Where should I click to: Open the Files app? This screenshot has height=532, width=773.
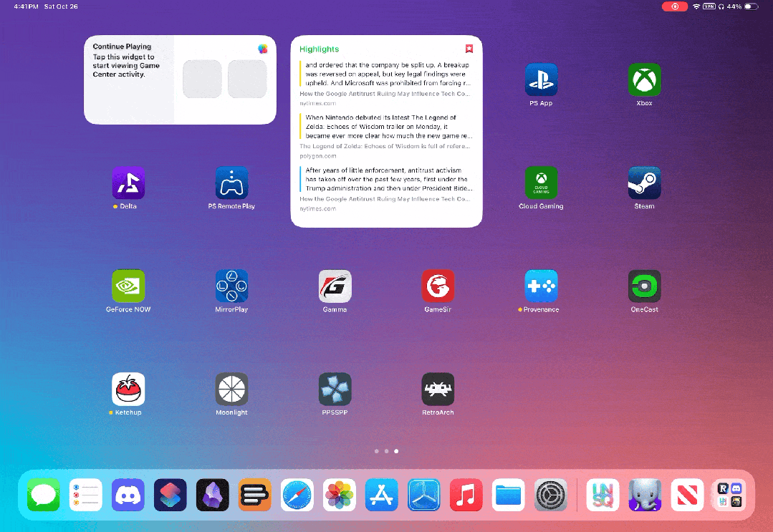point(508,495)
